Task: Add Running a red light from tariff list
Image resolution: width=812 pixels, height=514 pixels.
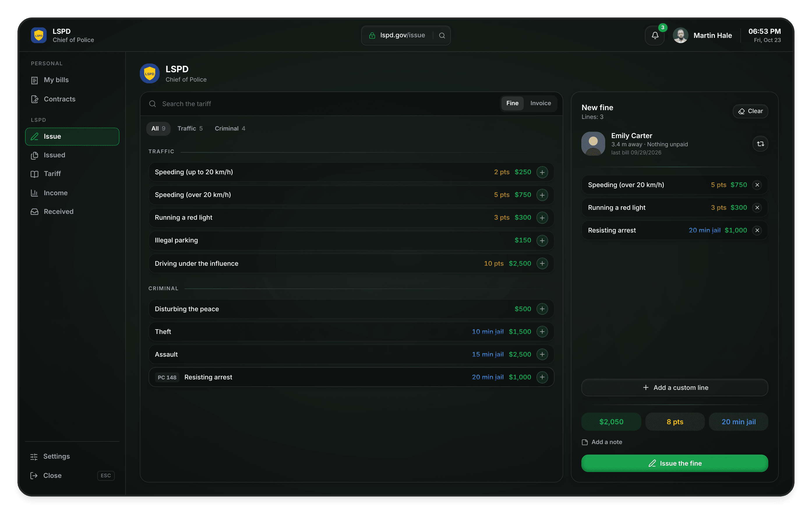Action: 542,218
